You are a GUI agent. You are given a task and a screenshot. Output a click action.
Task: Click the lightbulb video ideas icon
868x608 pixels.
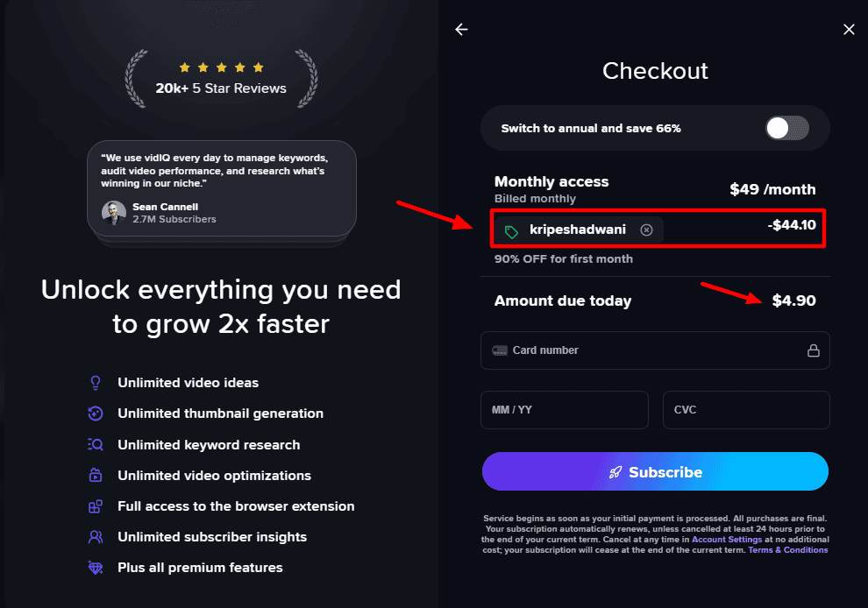coord(96,383)
